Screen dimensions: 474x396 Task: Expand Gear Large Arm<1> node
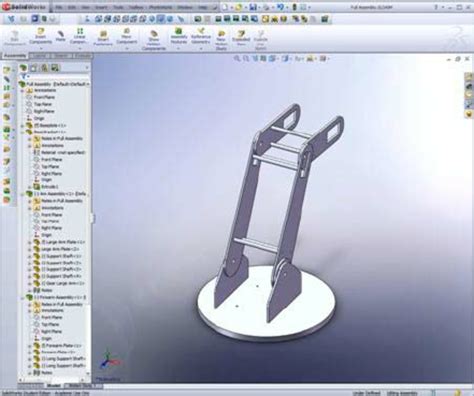30,283
